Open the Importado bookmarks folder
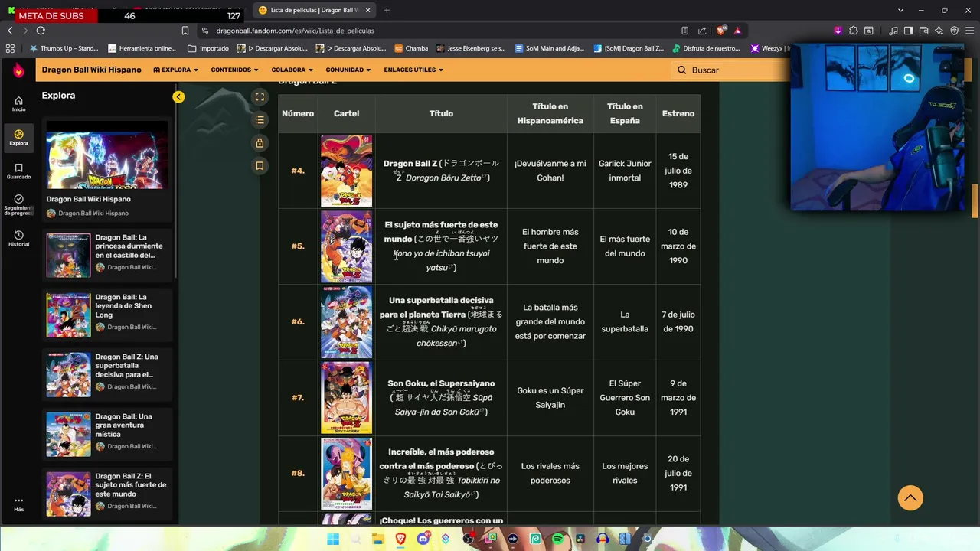Screen dimensions: 980x551 pyautogui.click(x=208, y=48)
